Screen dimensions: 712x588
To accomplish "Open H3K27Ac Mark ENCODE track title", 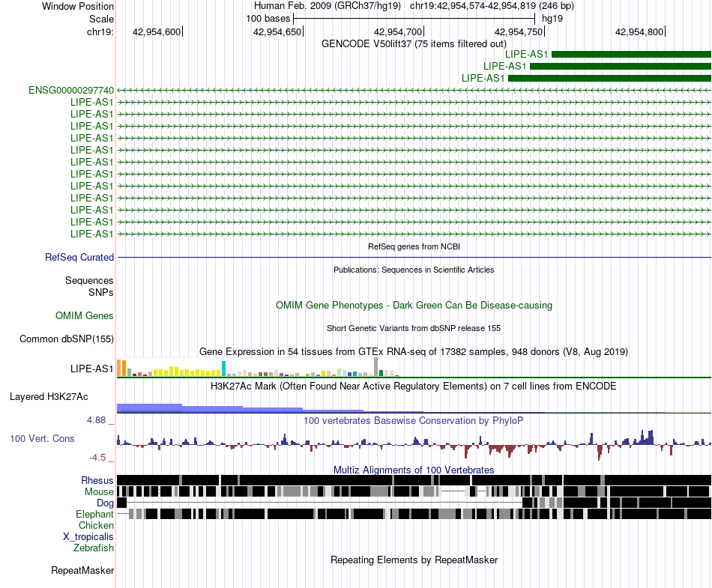I will coord(414,386).
